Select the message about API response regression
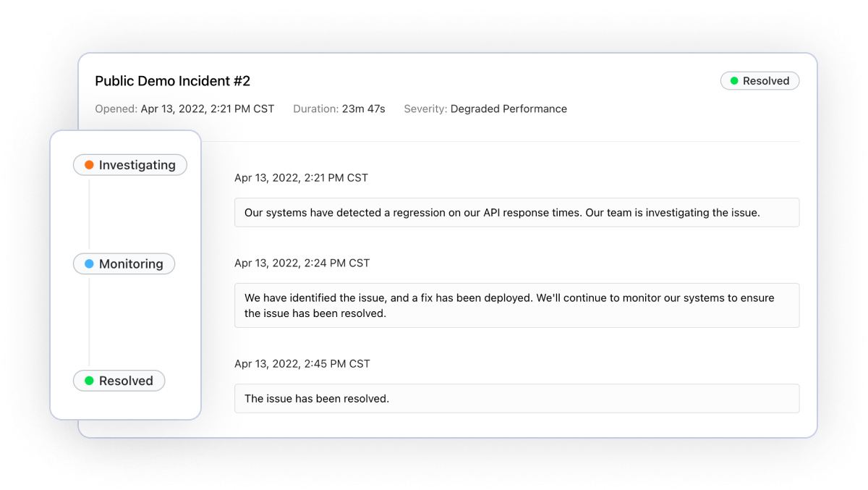This screenshot has width=868, height=490. 516,212
